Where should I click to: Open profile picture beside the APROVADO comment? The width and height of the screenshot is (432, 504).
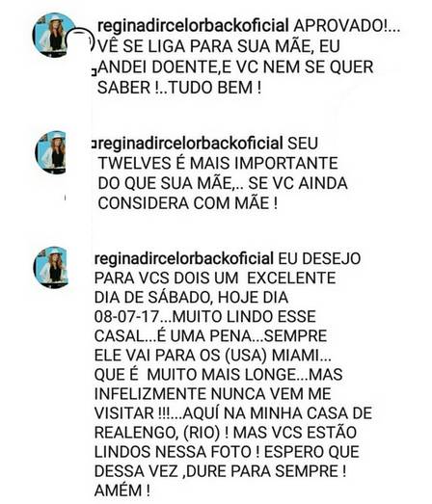(x=53, y=35)
